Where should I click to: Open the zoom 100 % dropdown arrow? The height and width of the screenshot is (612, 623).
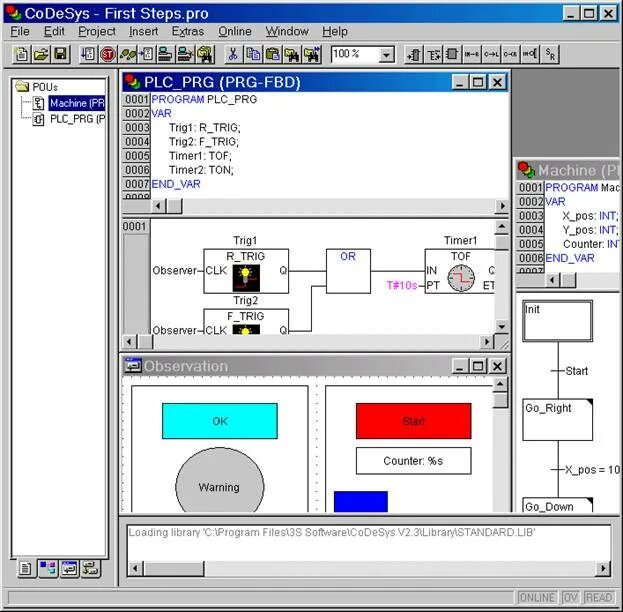[x=386, y=54]
